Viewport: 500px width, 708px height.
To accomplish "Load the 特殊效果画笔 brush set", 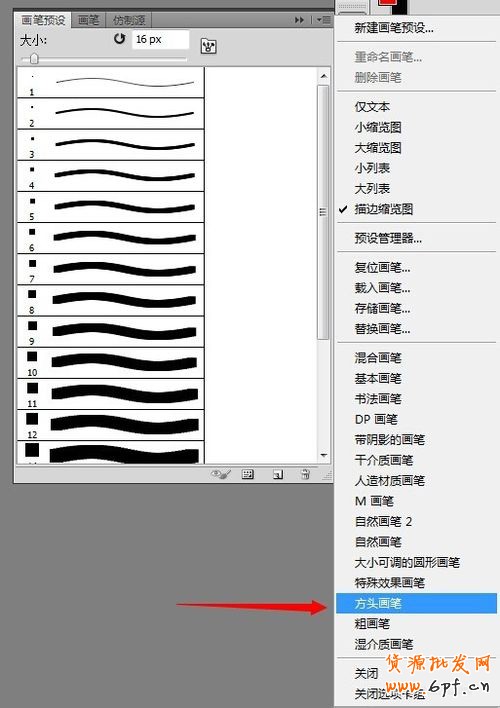I will [x=389, y=582].
